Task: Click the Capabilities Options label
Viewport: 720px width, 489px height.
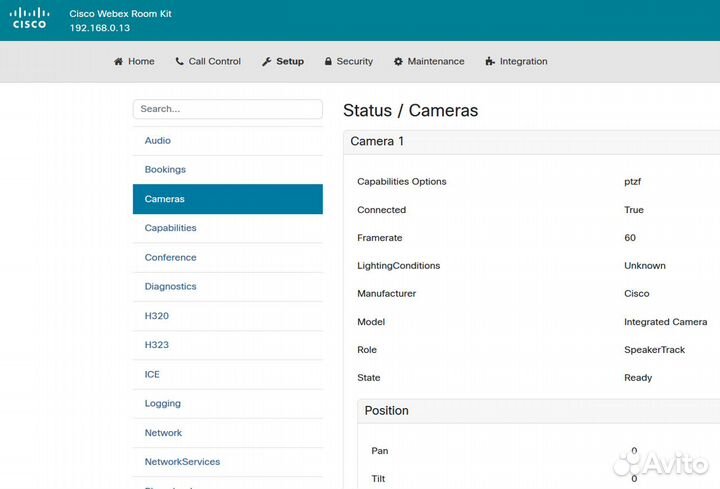Action: [402, 182]
